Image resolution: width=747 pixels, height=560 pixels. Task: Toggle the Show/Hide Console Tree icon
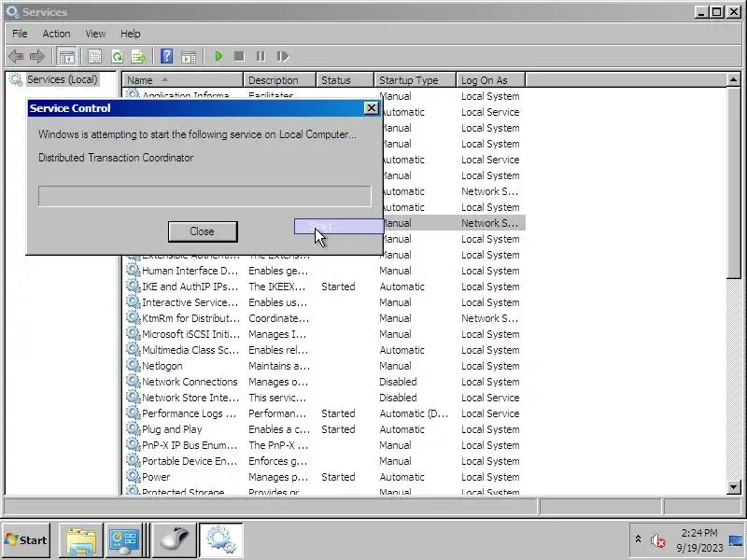(66, 56)
